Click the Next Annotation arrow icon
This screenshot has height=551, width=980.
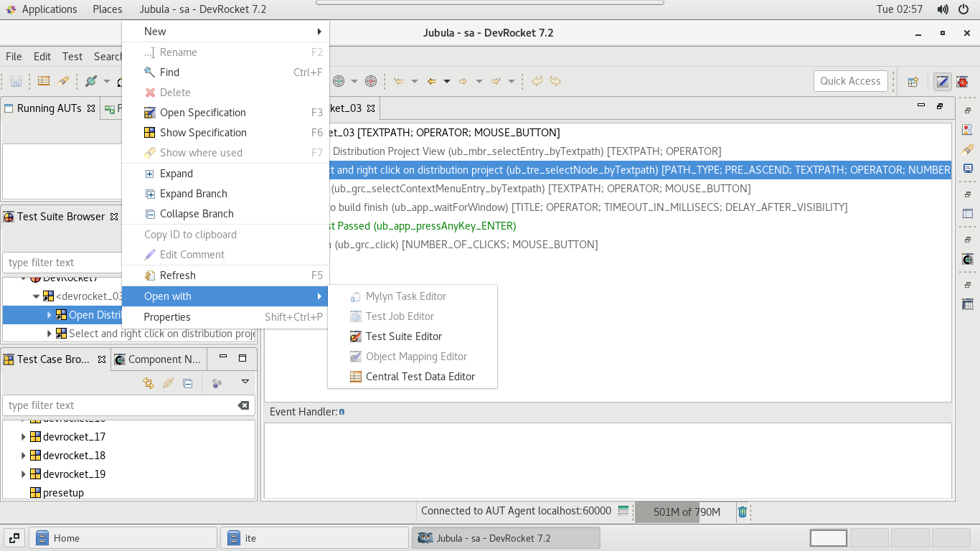[x=496, y=81]
